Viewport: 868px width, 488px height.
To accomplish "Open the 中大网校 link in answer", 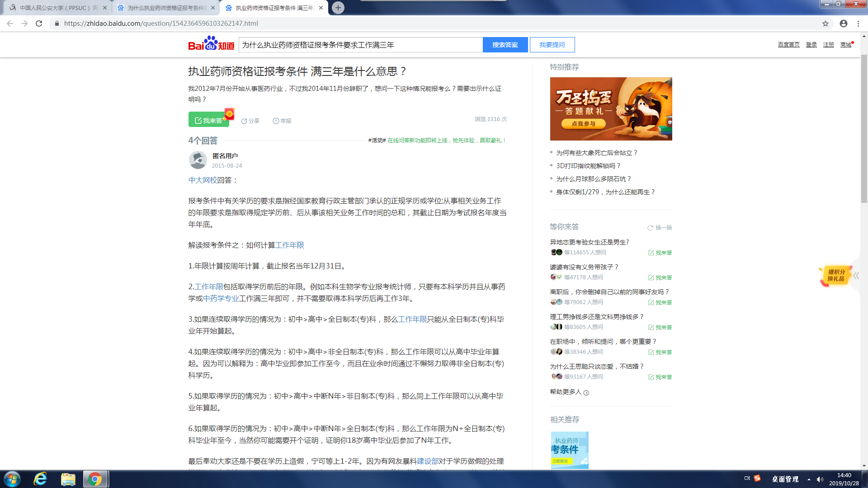I will 203,180.
